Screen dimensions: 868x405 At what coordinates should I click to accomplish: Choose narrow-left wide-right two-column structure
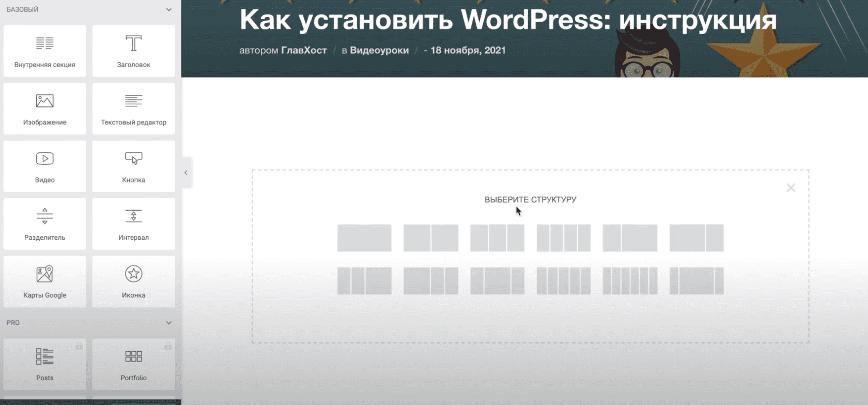pos(630,238)
